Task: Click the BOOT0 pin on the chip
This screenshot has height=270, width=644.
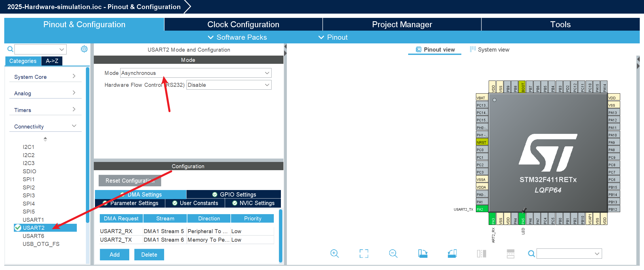Action: coord(523,87)
